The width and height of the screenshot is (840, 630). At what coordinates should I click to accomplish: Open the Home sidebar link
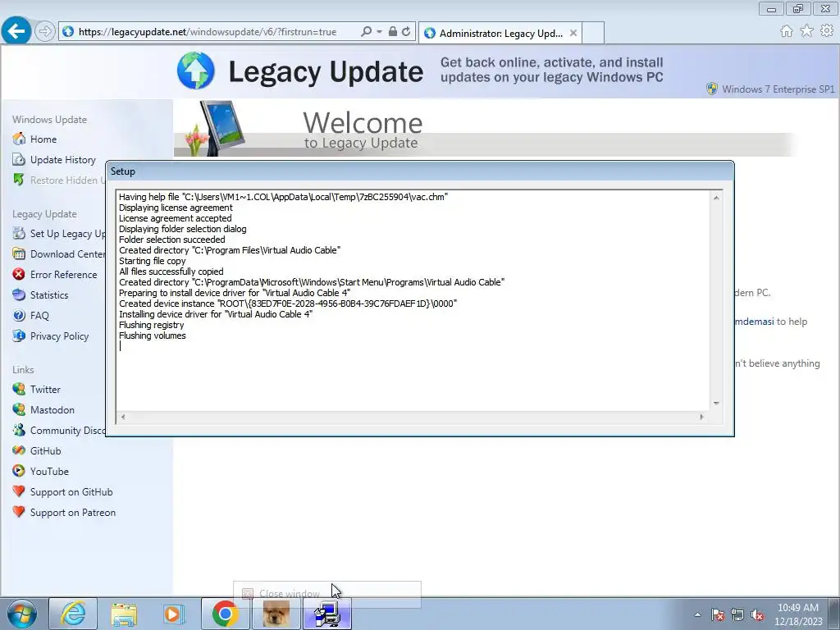click(43, 139)
